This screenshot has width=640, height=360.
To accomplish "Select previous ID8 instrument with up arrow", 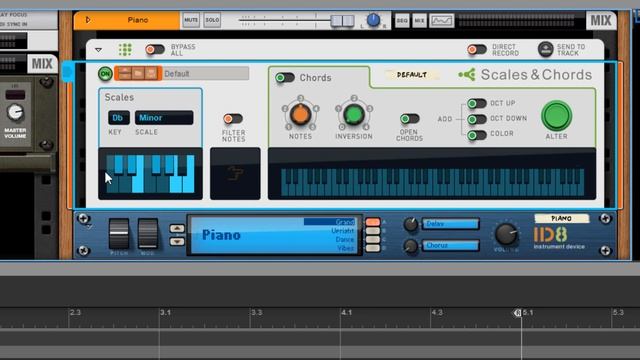I will [177, 229].
